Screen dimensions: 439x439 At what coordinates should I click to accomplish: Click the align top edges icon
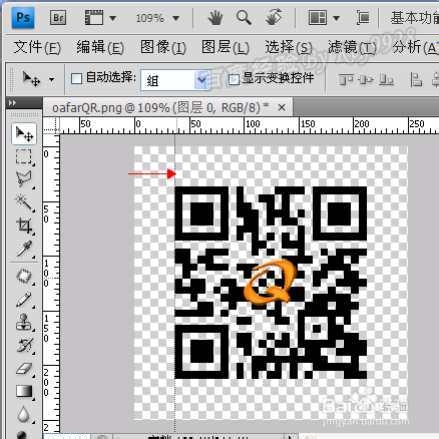[345, 80]
